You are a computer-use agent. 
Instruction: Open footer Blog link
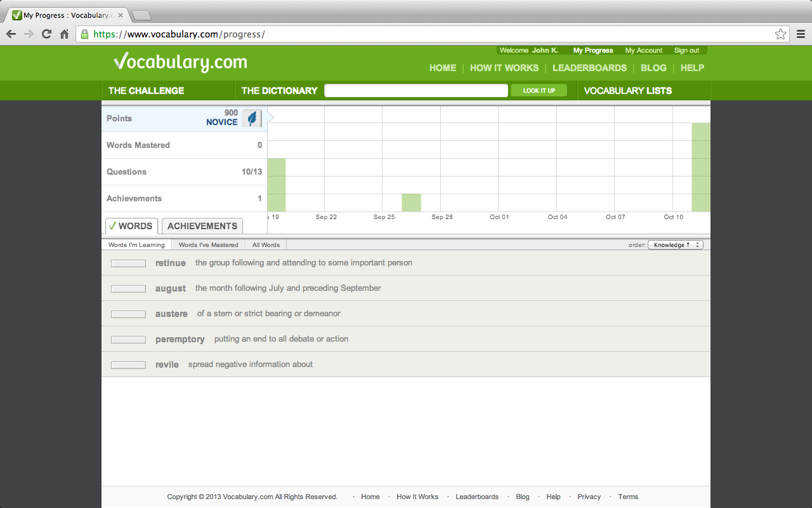pos(523,497)
